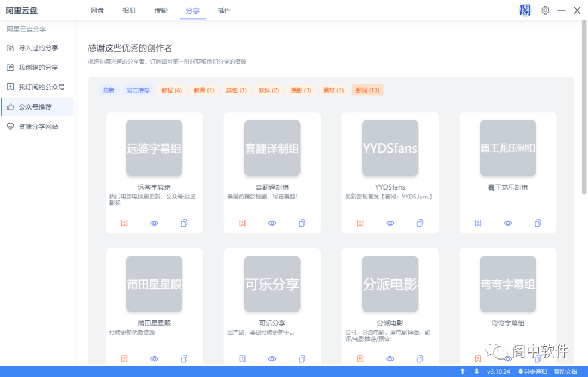Open 网盘 tab
The height and width of the screenshot is (377, 588).
97,10
